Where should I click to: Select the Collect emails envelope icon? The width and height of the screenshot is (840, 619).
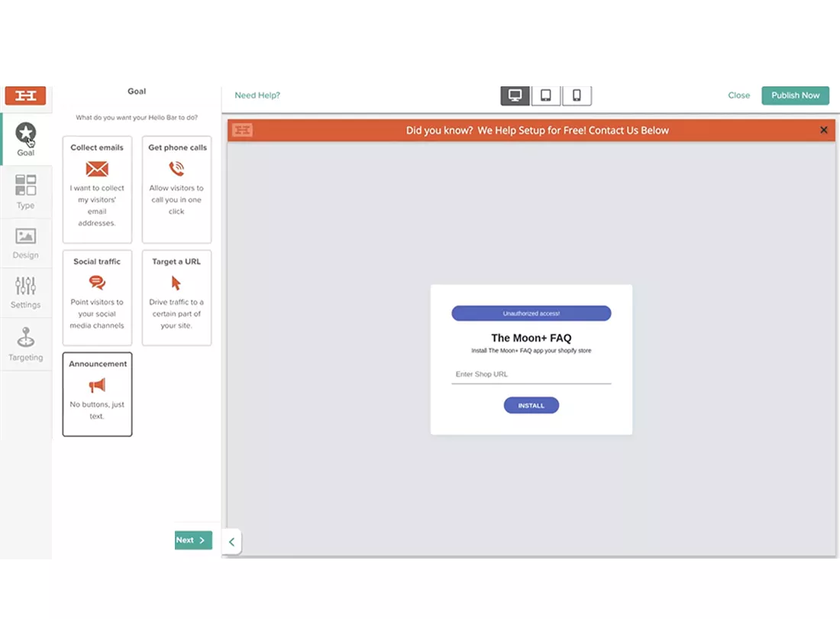pos(97,170)
